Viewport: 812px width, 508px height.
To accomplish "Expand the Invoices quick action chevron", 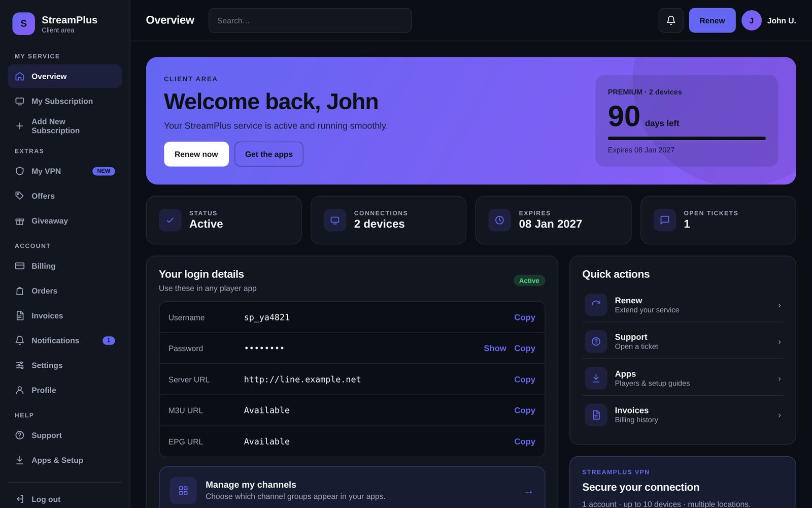I will click(780, 416).
